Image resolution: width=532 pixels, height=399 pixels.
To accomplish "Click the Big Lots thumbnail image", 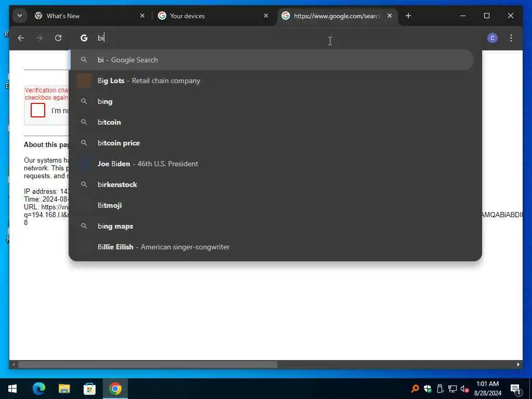I will tap(84, 81).
